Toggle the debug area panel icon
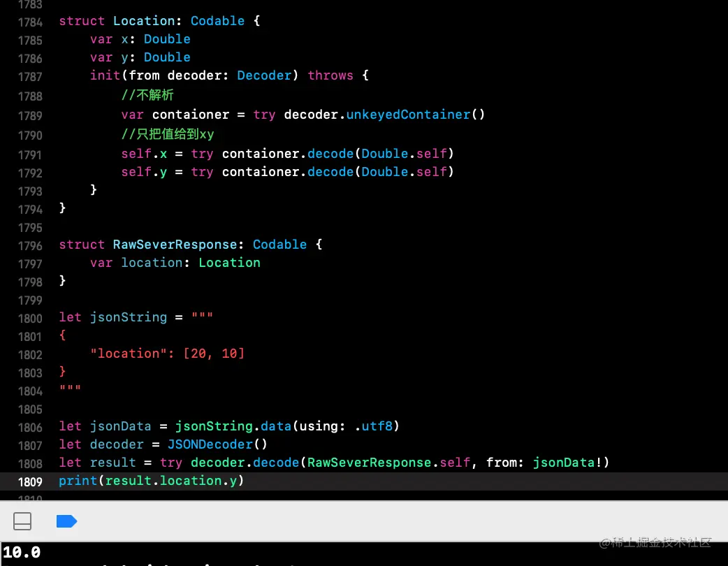Viewport: 728px width, 566px height. 22,521
